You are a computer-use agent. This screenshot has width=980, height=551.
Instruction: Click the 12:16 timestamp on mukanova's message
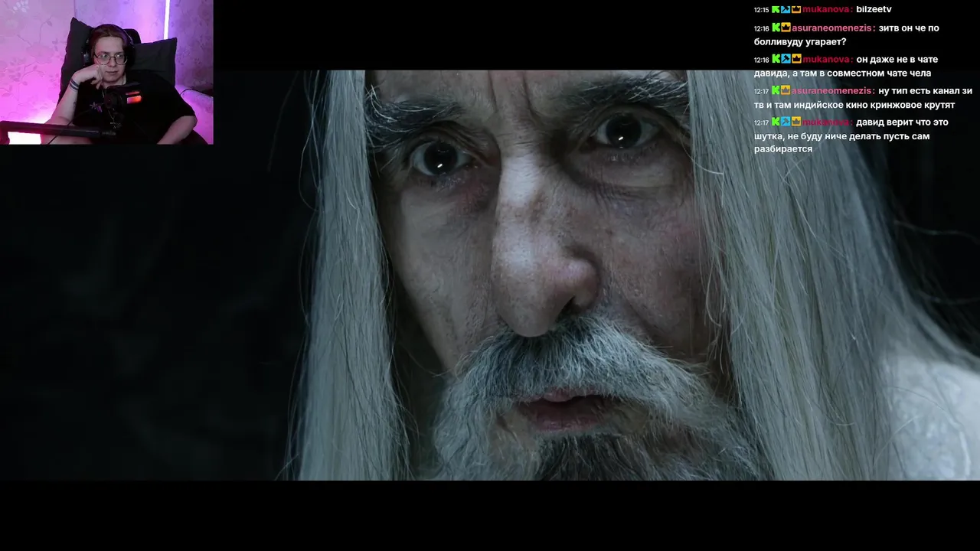pos(761,60)
